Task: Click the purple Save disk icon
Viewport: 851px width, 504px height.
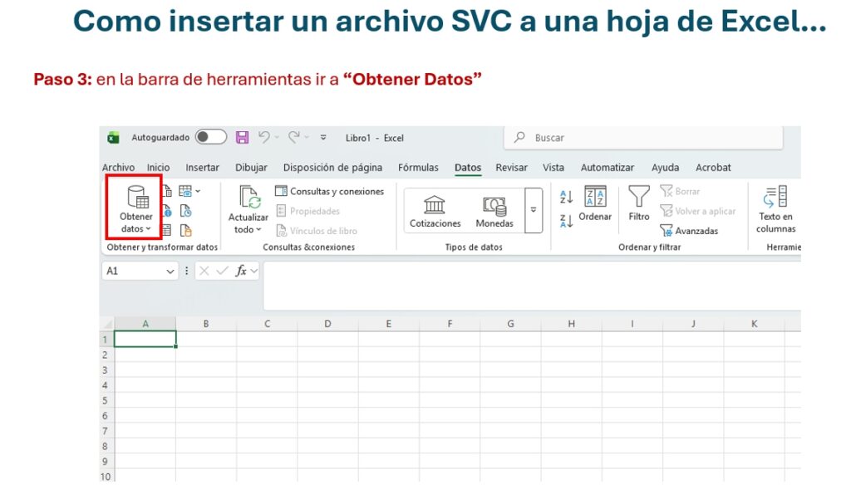Action: click(242, 138)
